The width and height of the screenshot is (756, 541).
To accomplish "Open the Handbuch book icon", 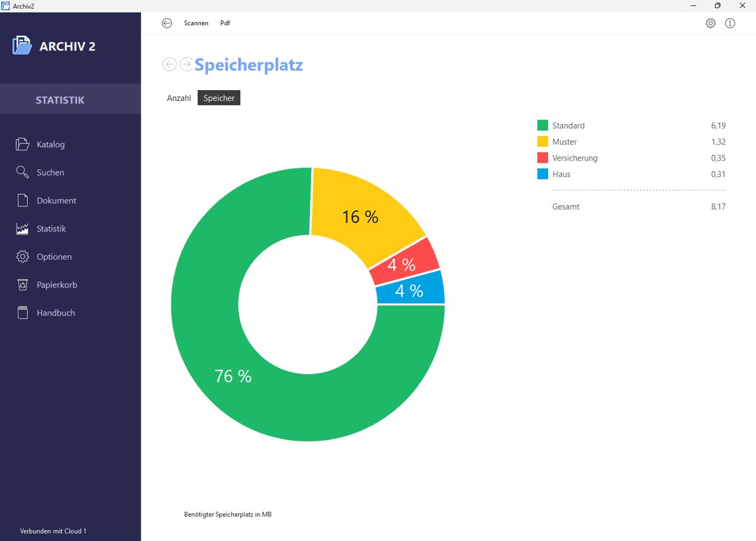I will [x=23, y=313].
